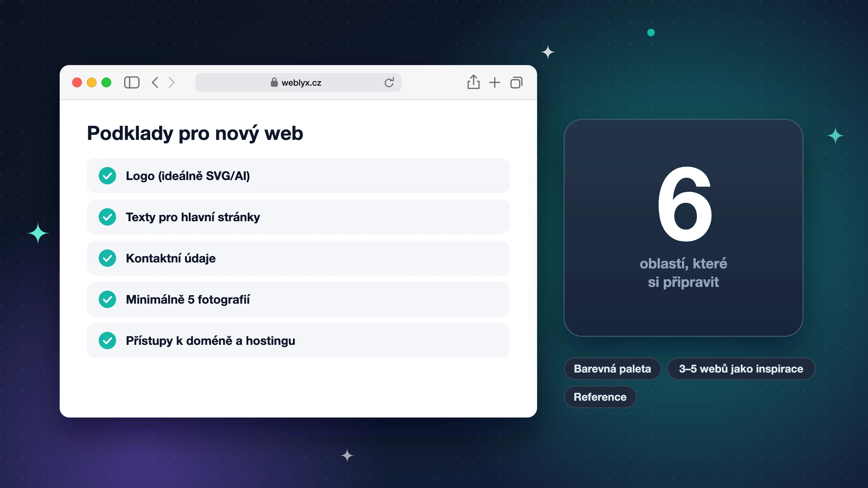Click the Podklady pro nový web heading
The height and width of the screenshot is (488, 868).
click(195, 133)
